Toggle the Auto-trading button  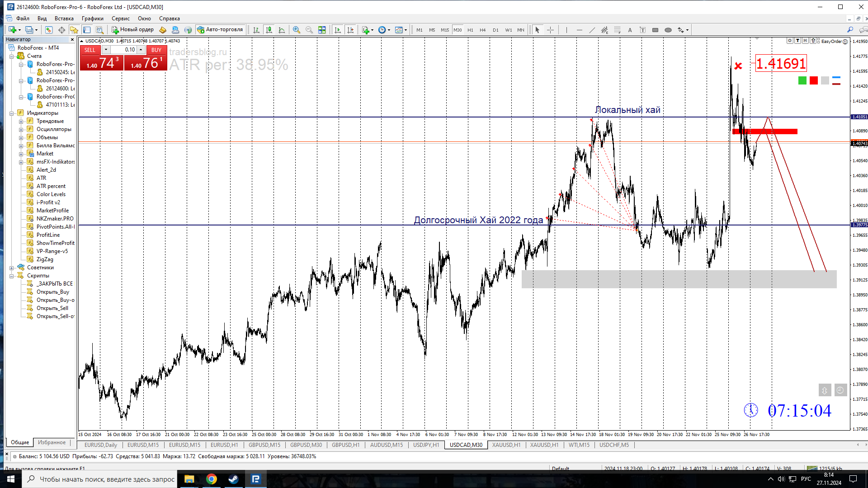pyautogui.click(x=220, y=30)
